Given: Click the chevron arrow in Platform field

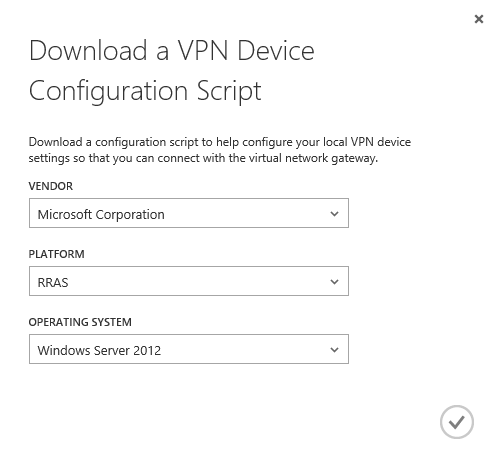Looking at the screenshot, I should coord(334,282).
